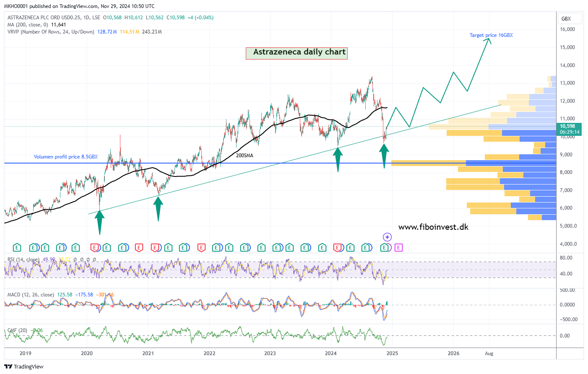Viewport: 588px width, 374px height.
Task: Click the www.fiboinvest.dk text
Action: tap(433, 227)
